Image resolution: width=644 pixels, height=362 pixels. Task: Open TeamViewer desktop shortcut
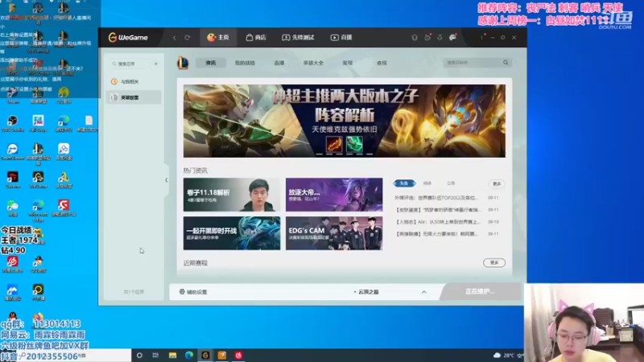(x=13, y=151)
